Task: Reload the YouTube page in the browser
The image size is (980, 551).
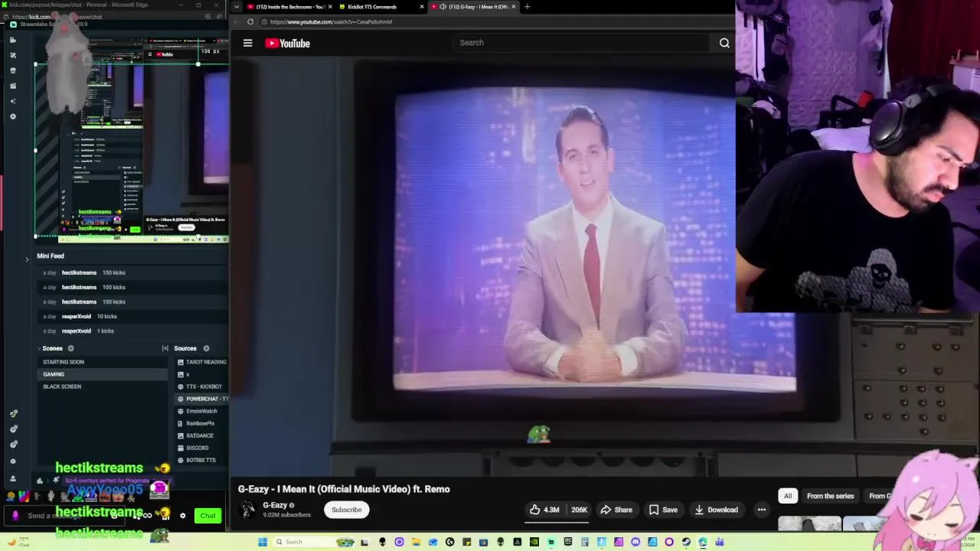Action: (x=250, y=21)
